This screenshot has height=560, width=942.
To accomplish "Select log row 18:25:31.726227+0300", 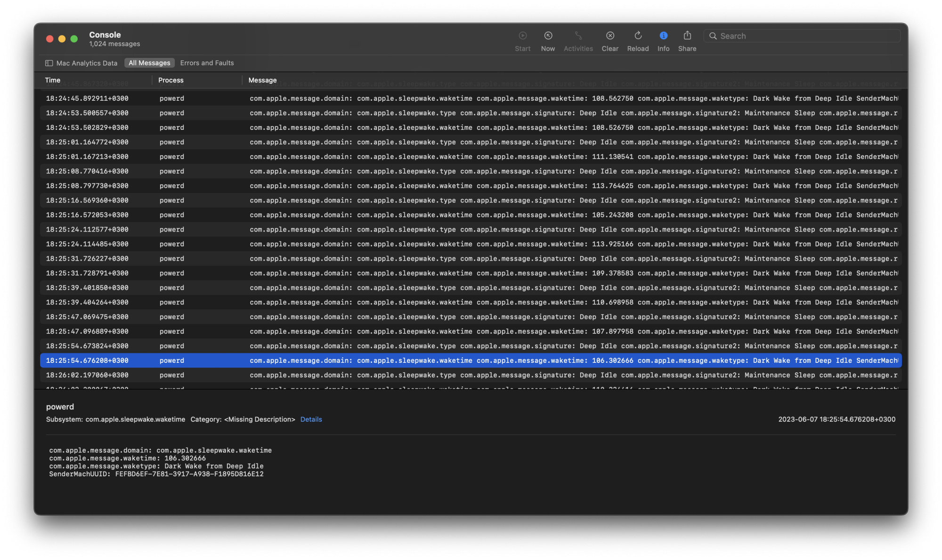I will pyautogui.click(x=471, y=259).
